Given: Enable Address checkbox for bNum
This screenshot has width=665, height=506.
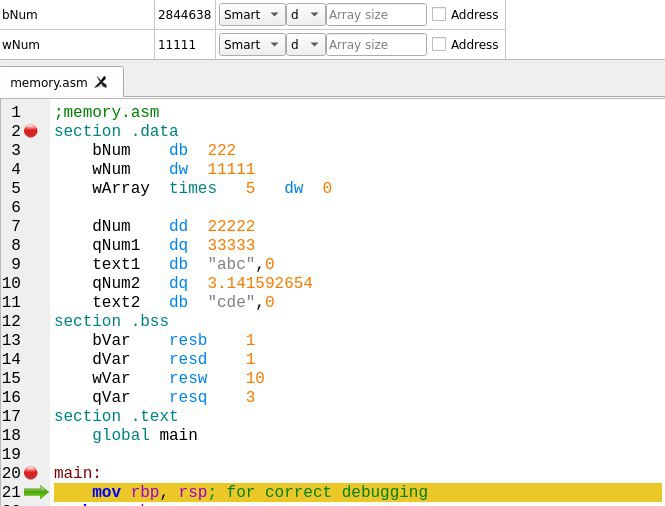Looking at the screenshot, I should [x=439, y=14].
